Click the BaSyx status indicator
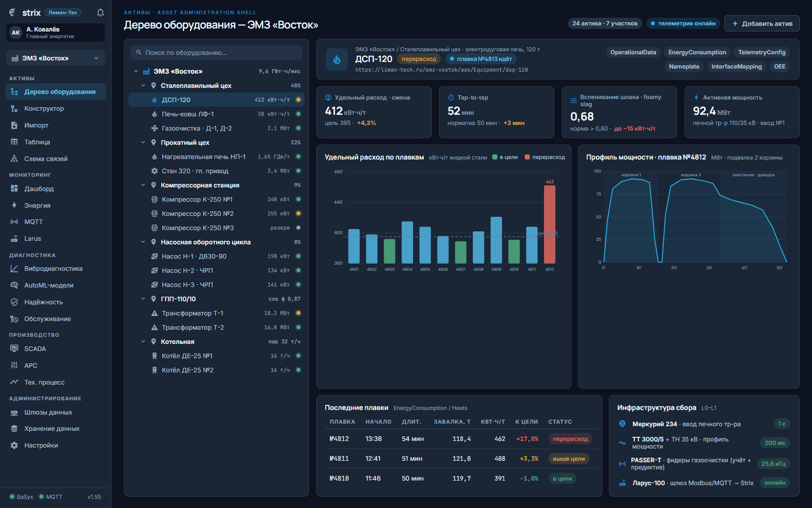 [21, 497]
